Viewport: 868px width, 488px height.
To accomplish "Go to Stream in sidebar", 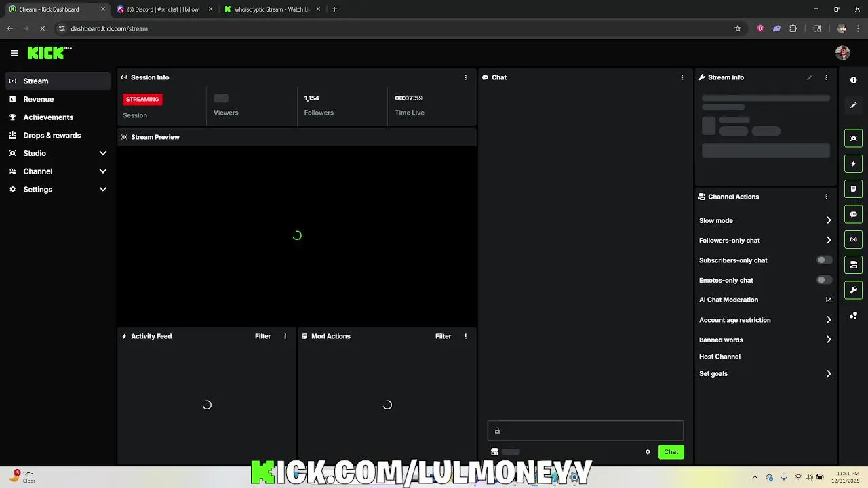I will coord(58,81).
